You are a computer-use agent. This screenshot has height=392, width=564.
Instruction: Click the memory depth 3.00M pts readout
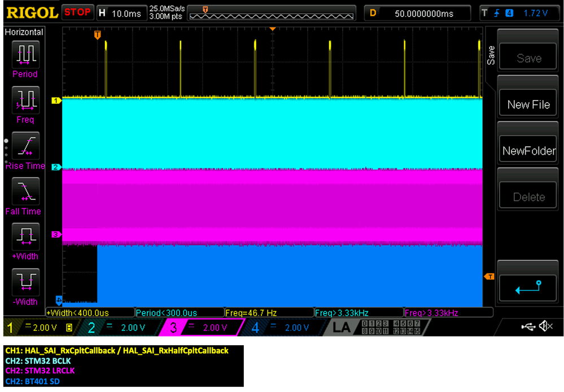point(166,16)
